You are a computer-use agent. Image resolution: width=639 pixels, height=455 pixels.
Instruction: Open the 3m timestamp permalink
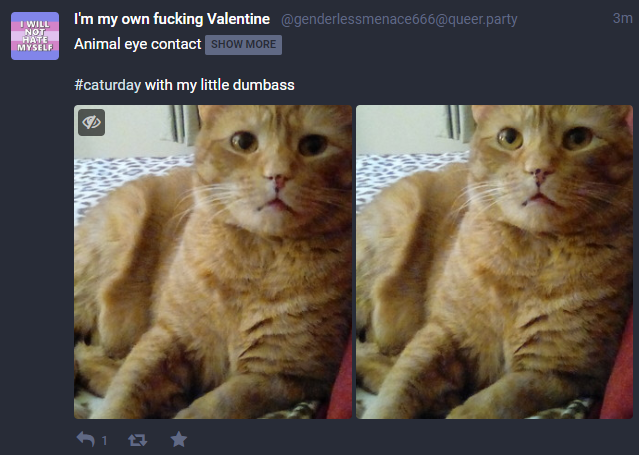[622, 18]
